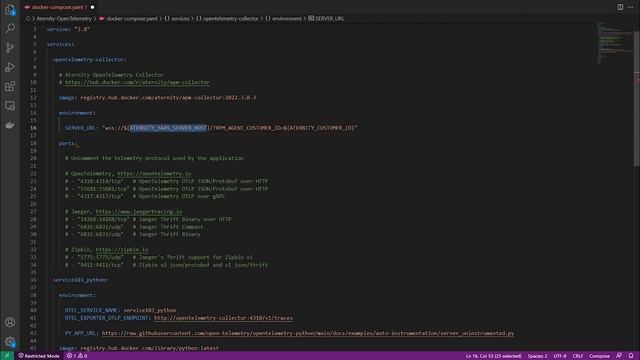Viewport: 640px width, 360px height.
Task: Click the Ln 16, Col 53 cursor position
Action: pos(493,356)
